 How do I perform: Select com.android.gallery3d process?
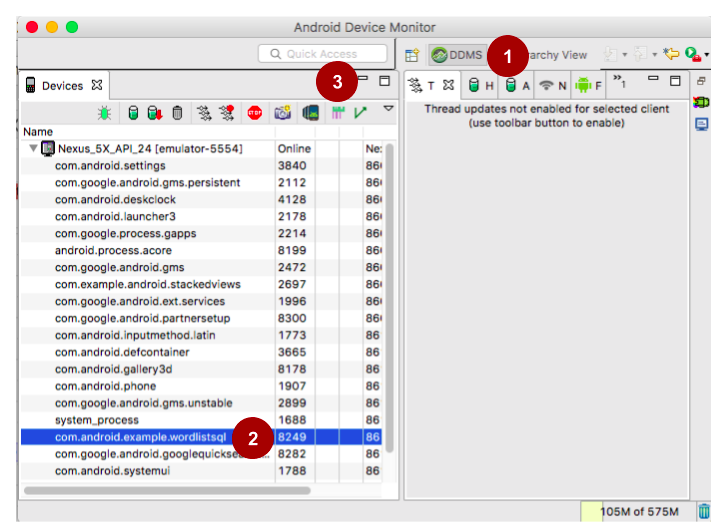pyautogui.click(x=114, y=369)
